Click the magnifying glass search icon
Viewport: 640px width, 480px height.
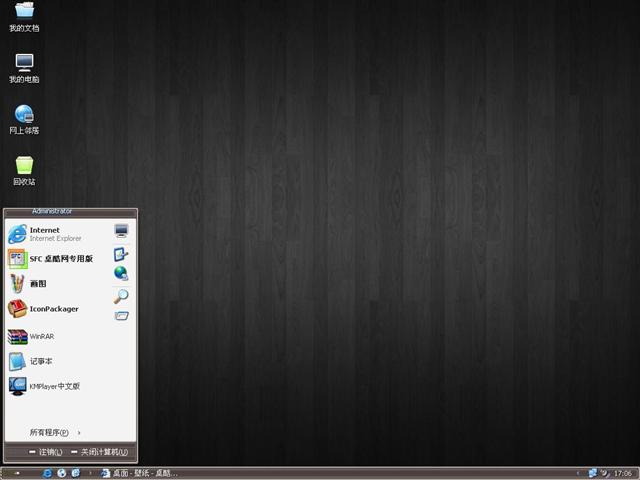[121, 296]
